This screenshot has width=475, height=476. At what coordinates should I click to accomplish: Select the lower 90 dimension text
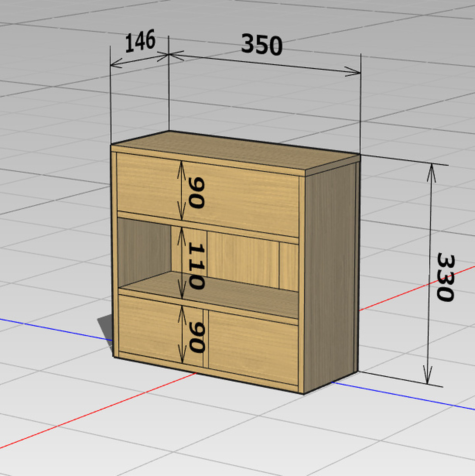[x=197, y=337]
